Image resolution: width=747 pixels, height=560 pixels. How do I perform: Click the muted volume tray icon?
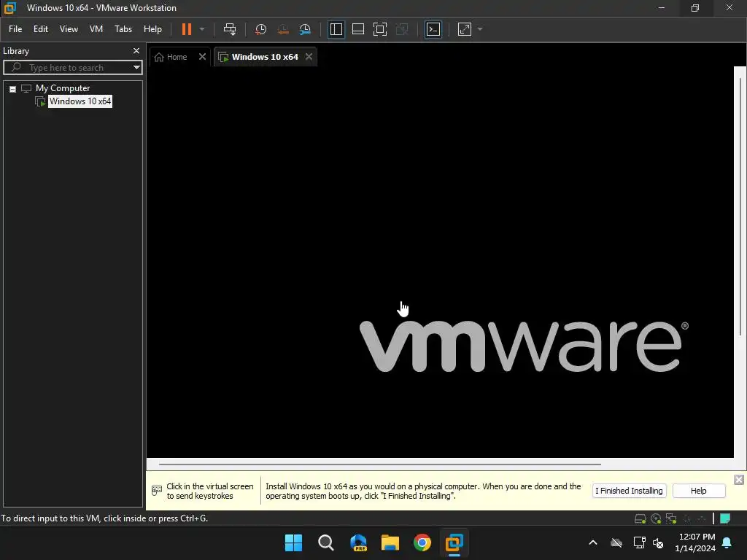[x=658, y=542]
